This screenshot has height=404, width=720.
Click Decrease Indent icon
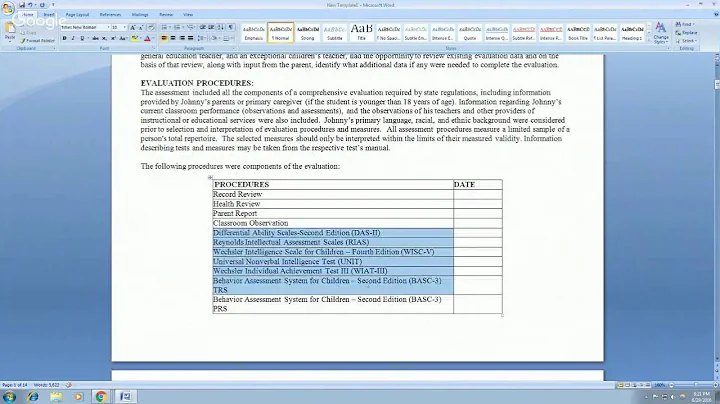202,28
